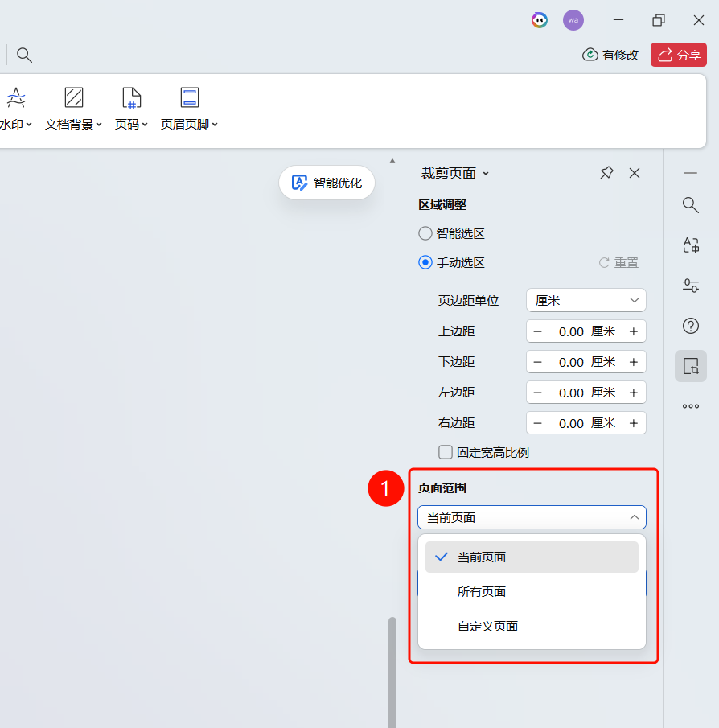
Task: Open the 文档背景 document background tool
Action: [x=73, y=109]
